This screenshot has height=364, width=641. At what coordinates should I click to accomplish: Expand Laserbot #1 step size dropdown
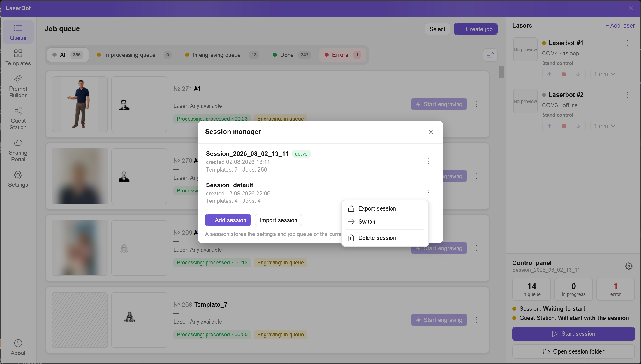pos(605,74)
